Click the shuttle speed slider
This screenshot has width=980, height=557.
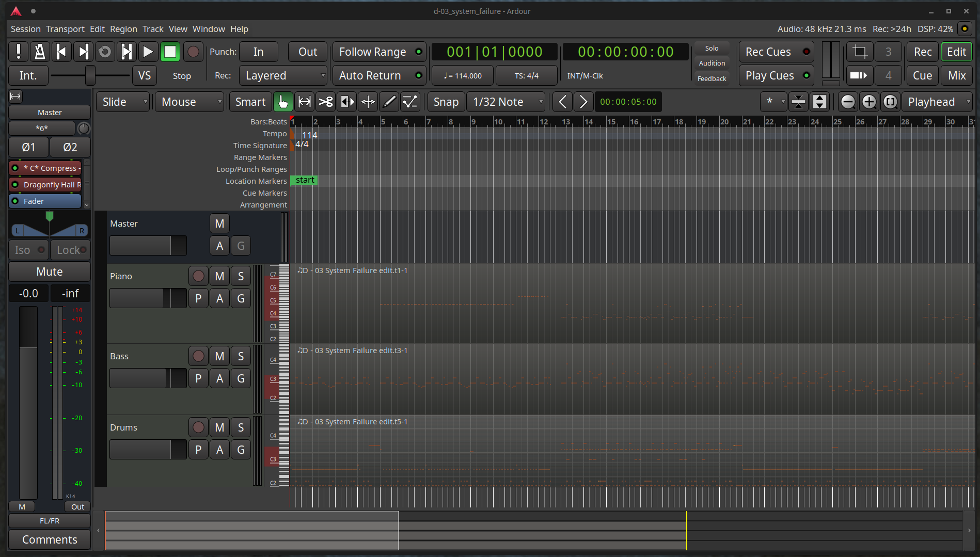point(90,75)
